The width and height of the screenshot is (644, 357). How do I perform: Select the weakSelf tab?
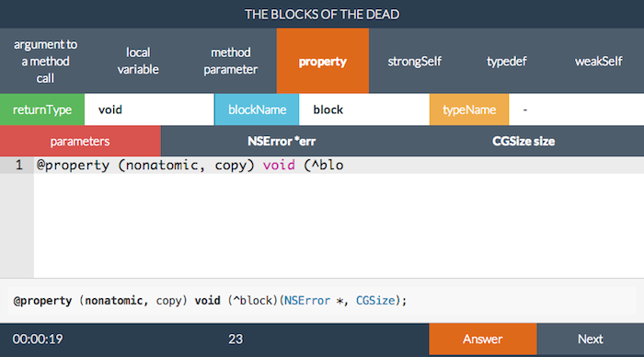coord(598,61)
